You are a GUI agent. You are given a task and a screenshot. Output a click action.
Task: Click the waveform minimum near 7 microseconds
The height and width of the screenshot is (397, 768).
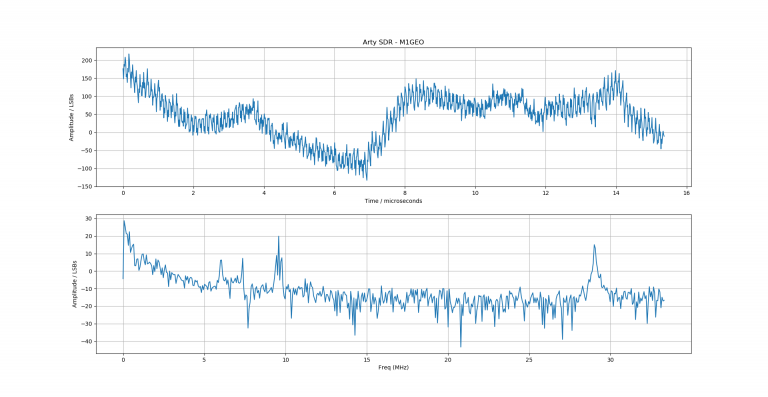(x=367, y=179)
